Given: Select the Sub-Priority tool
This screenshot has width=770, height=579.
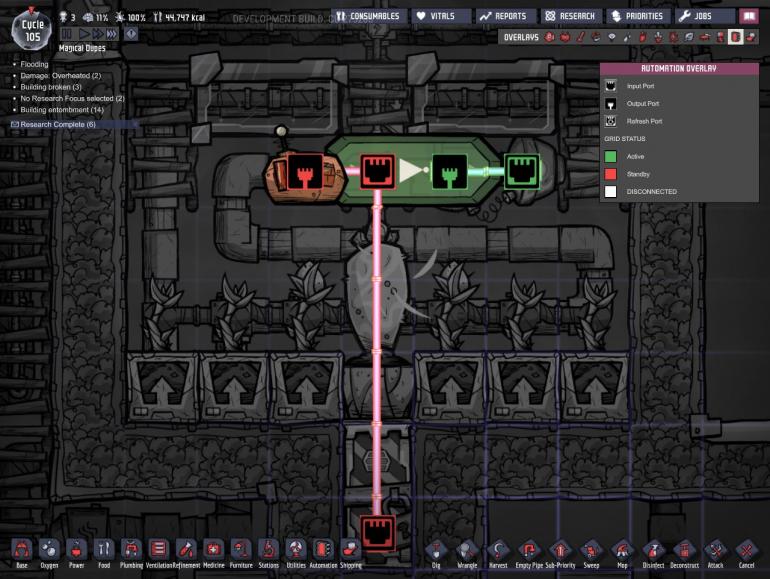Looking at the screenshot, I should (560, 554).
